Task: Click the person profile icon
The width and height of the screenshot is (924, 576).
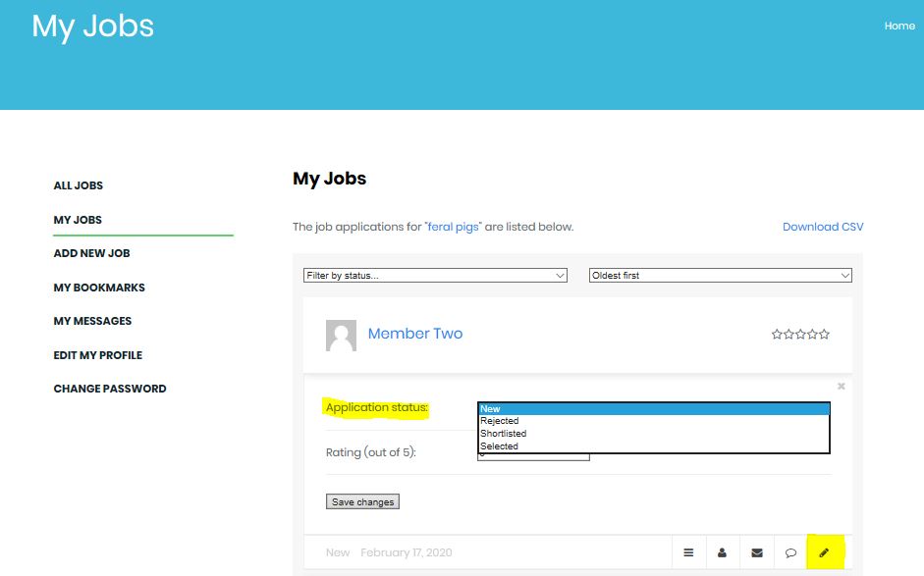Action: (722, 553)
